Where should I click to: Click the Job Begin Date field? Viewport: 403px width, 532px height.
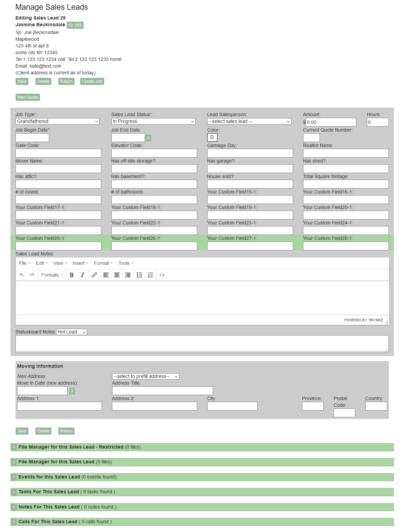(32, 138)
